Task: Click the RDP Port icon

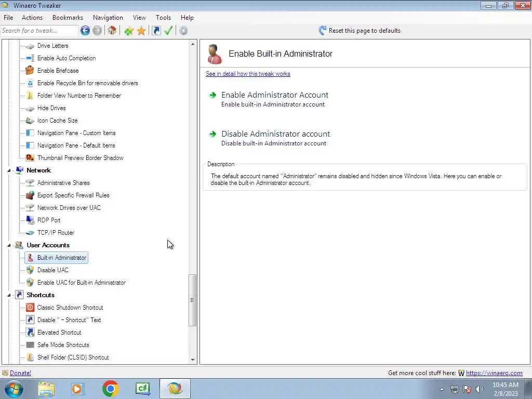Action: pyautogui.click(x=30, y=220)
